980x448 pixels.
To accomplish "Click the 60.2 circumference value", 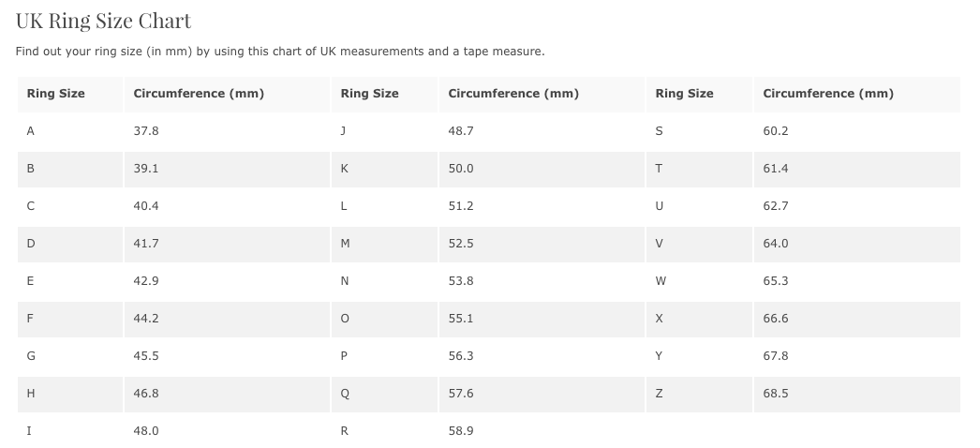I will (x=776, y=131).
